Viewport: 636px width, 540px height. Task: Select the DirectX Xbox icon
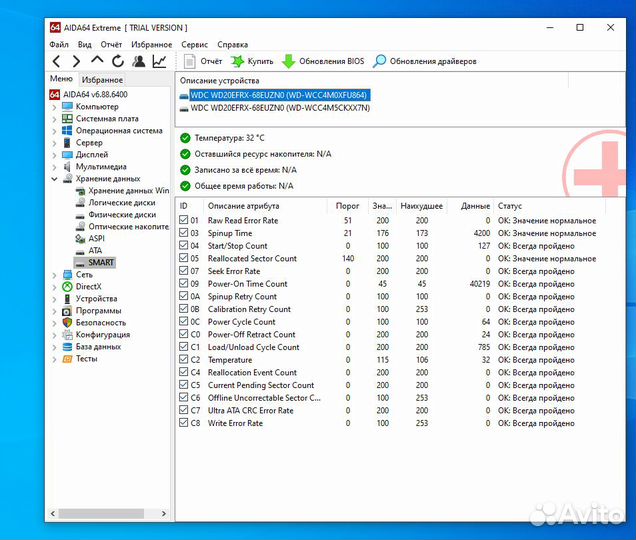click(x=67, y=286)
